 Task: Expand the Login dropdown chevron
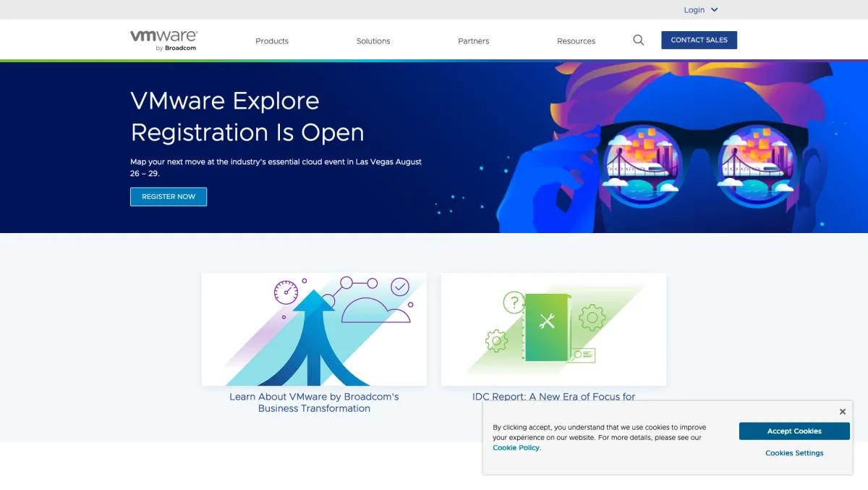pos(715,10)
